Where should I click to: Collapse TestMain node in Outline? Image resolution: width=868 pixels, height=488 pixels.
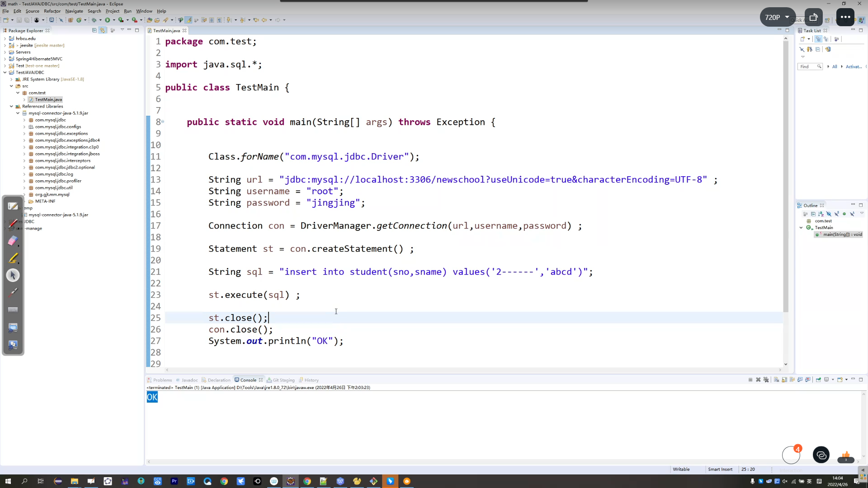[801, 228]
